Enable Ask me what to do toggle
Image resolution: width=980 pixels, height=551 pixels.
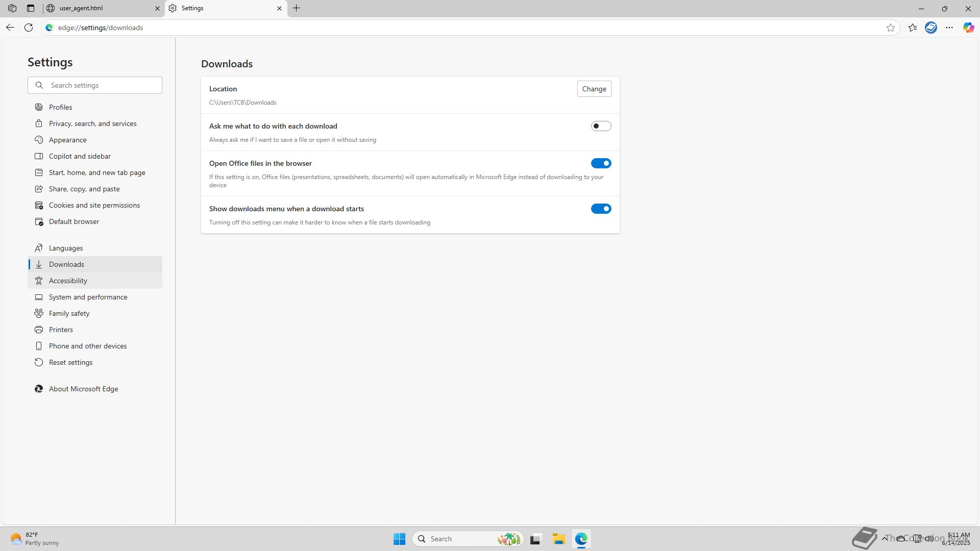coord(601,126)
